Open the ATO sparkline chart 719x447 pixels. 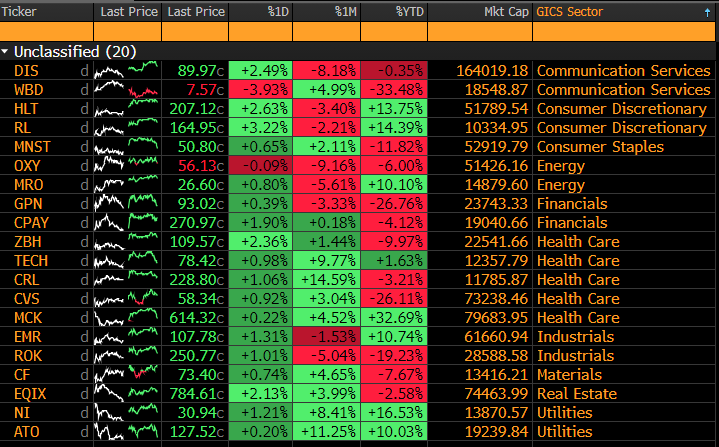tap(126, 431)
